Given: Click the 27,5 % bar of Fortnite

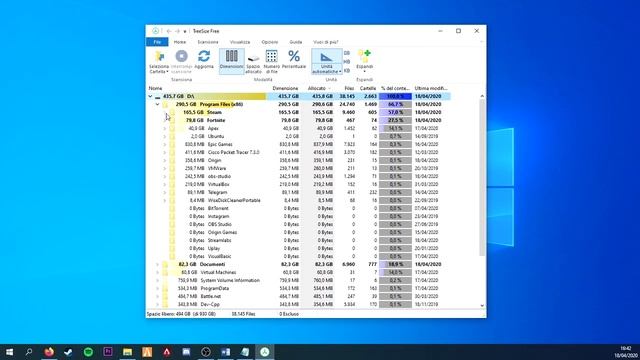Looking at the screenshot, I should [395, 120].
